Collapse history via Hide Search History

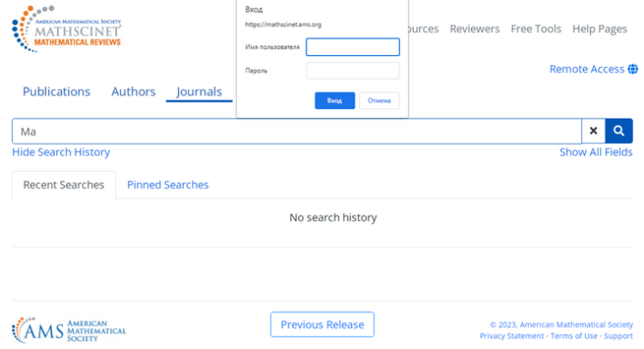[61, 152]
